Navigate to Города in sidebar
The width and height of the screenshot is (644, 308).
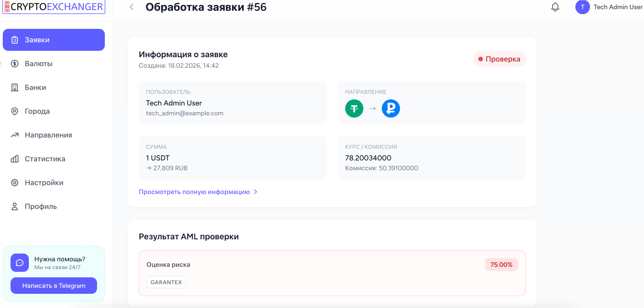point(37,111)
